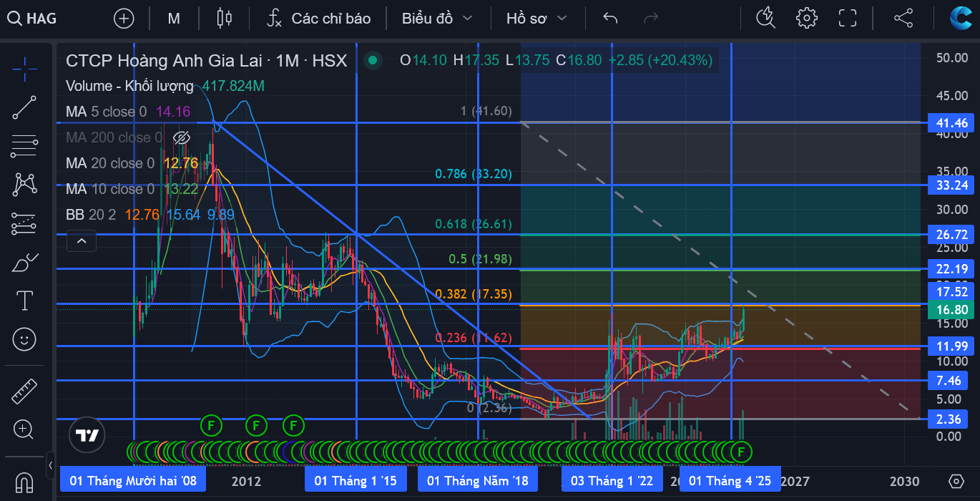The width and height of the screenshot is (980, 501).
Task: Select the 22.19 price label
Action: [952, 269]
